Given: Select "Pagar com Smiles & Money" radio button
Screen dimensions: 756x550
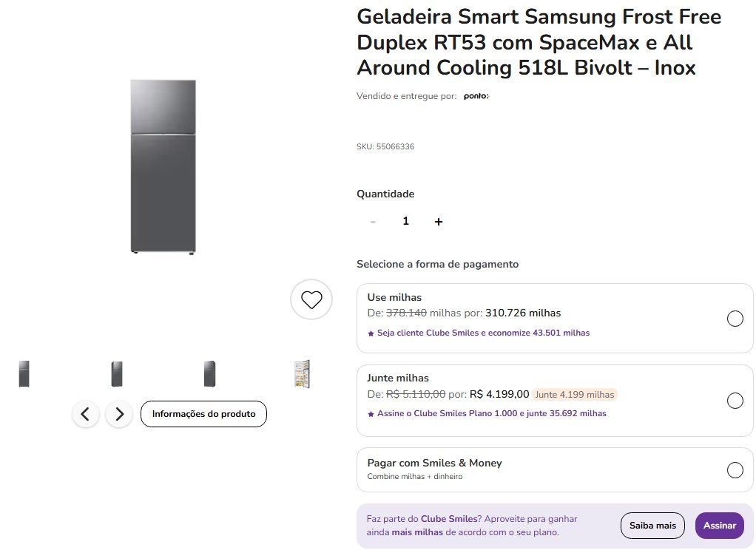Looking at the screenshot, I should click(x=735, y=470).
